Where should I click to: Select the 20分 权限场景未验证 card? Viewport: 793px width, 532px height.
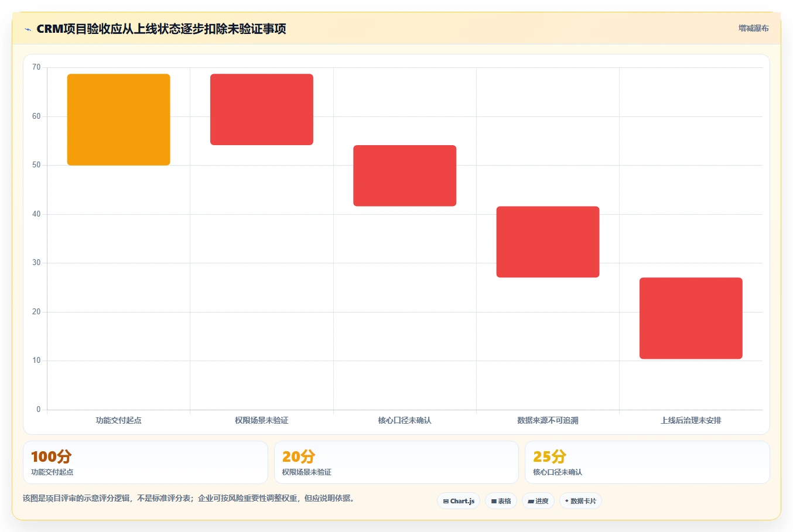(x=396, y=462)
